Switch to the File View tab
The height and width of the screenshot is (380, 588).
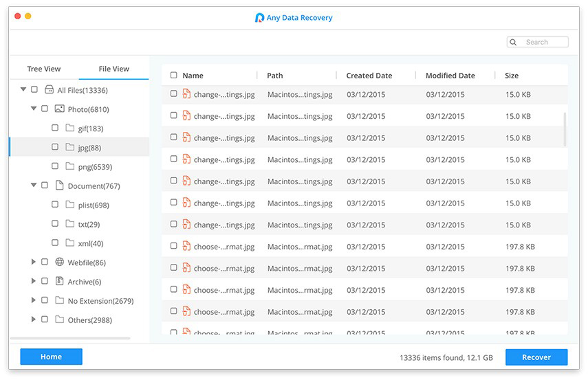coord(113,69)
